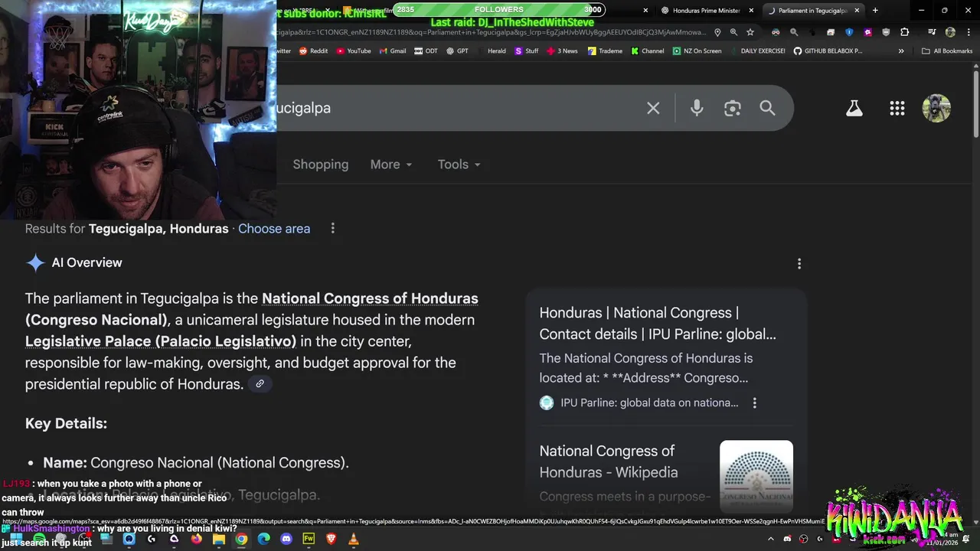Open the Stuff bookmark
Viewport: 980px width, 551px height.
[x=527, y=51]
